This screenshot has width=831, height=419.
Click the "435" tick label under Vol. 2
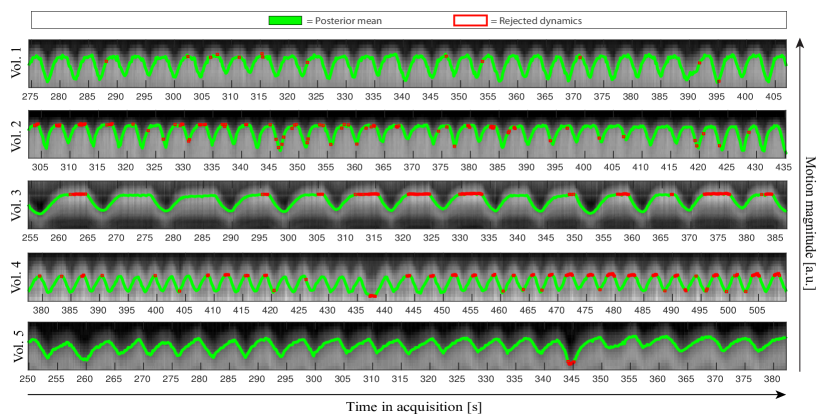[x=783, y=167]
